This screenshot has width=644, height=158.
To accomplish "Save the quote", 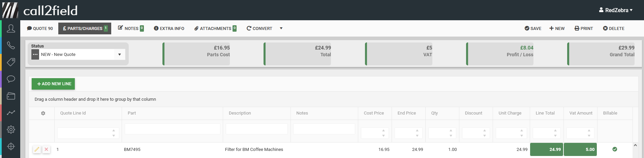I will point(533,29).
